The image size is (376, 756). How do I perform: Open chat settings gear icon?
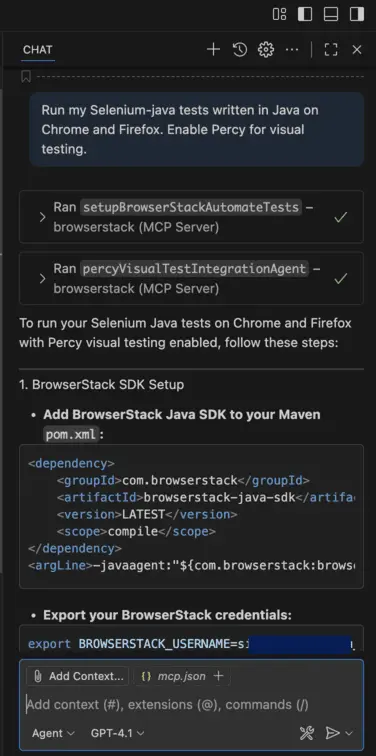266,49
